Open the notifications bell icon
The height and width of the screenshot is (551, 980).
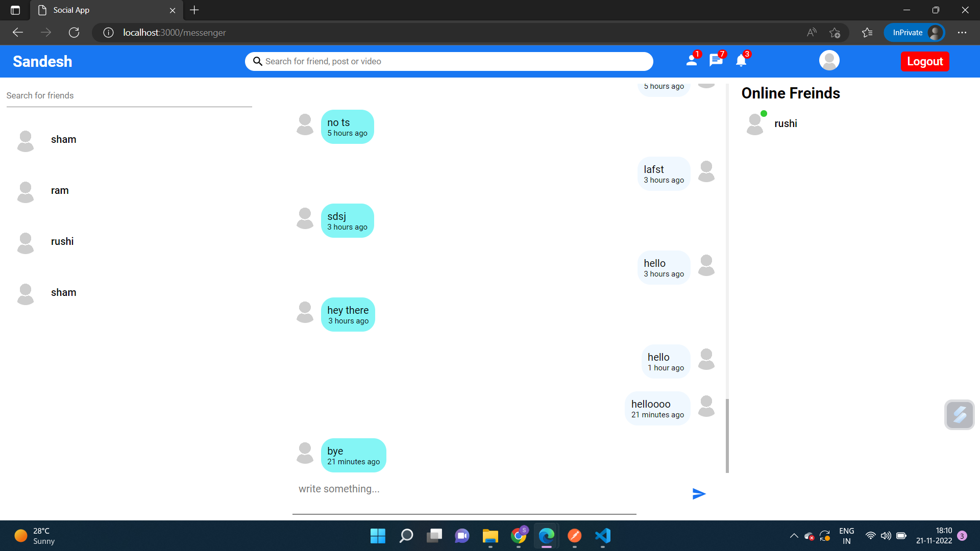click(x=741, y=61)
